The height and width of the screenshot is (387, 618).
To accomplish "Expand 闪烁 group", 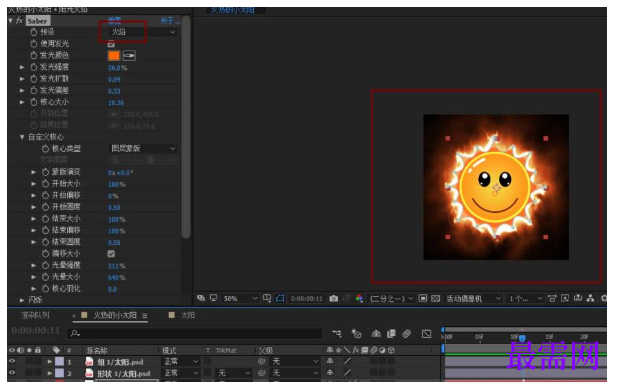I will 22,300.
